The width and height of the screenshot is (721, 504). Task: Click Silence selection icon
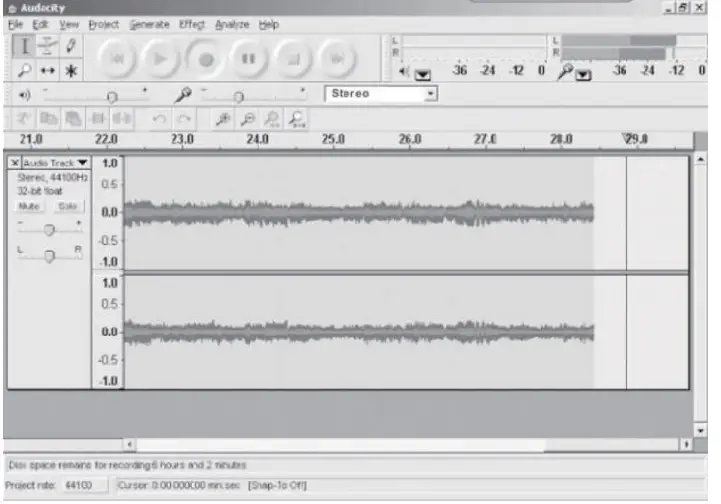point(122,119)
